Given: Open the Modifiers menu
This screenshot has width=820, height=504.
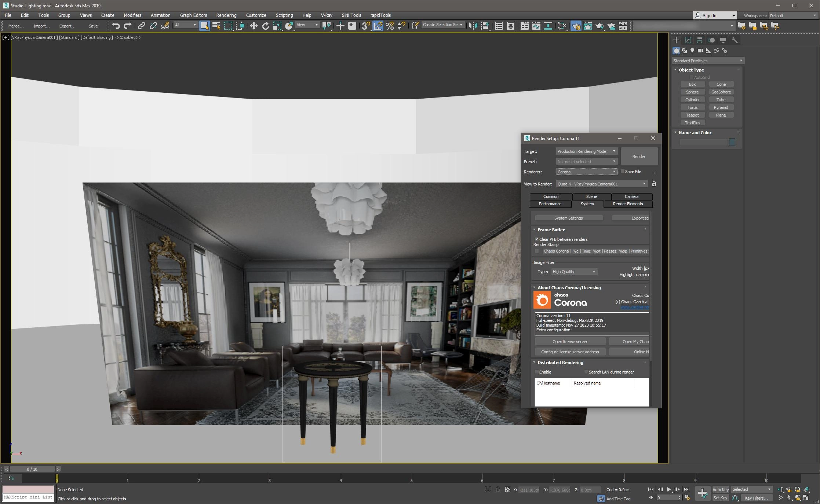Looking at the screenshot, I should click(x=132, y=15).
